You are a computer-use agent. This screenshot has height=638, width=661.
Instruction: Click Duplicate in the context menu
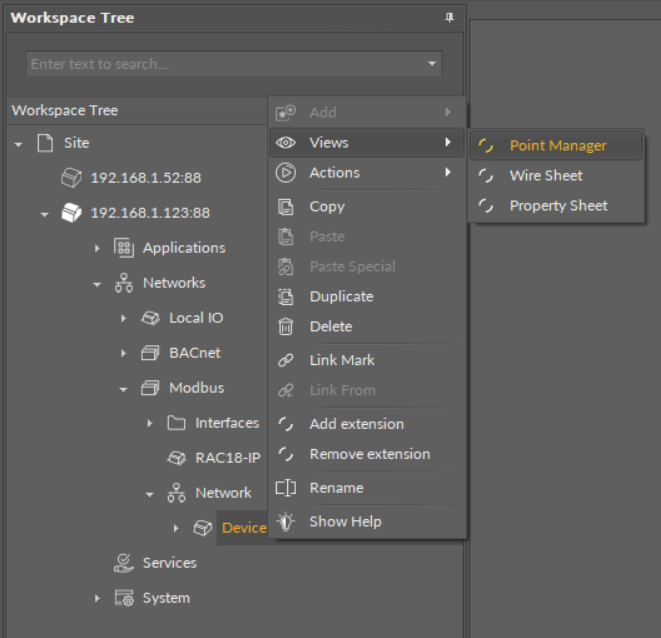click(x=341, y=297)
